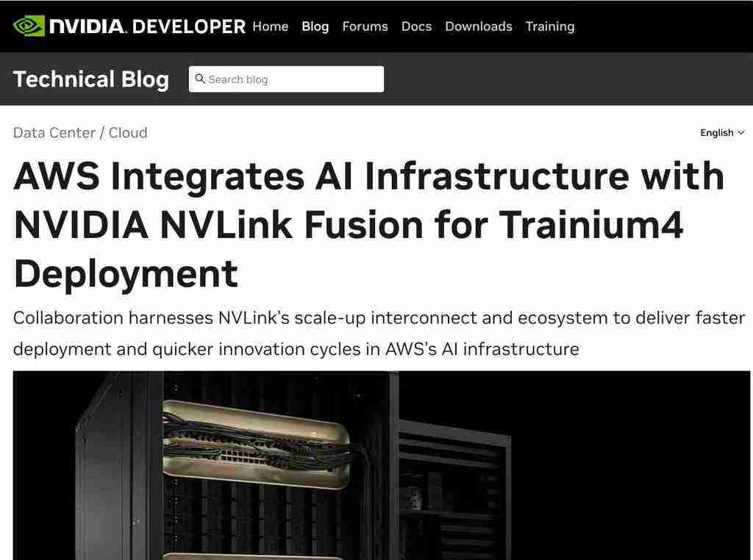This screenshot has width=753, height=560.
Task: Open the Data Center category breadcrumb
Action: pos(54,133)
